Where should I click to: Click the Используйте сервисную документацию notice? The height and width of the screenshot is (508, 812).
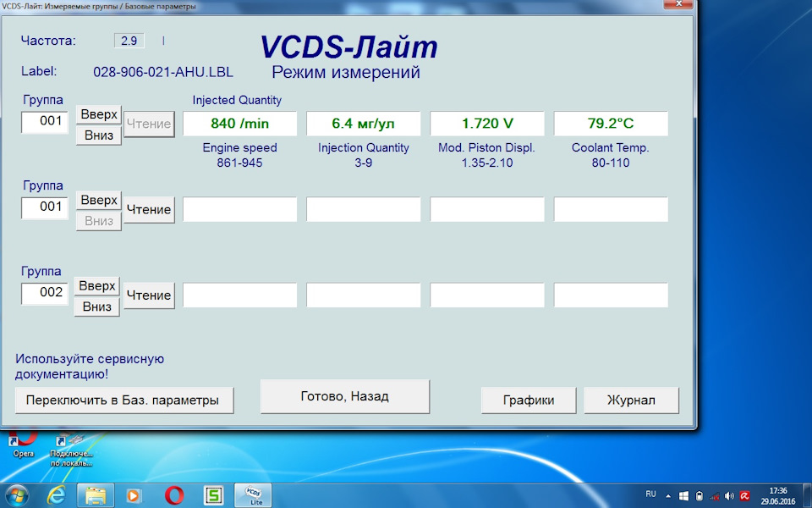(x=90, y=367)
